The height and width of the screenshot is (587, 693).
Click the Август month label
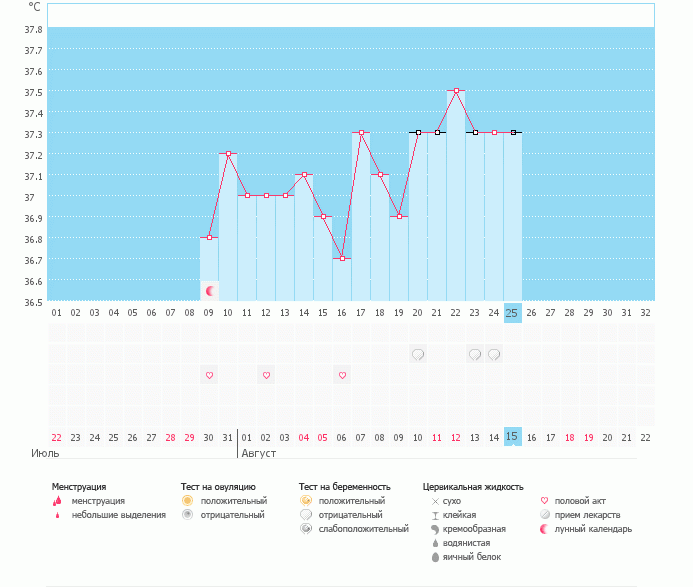257,453
